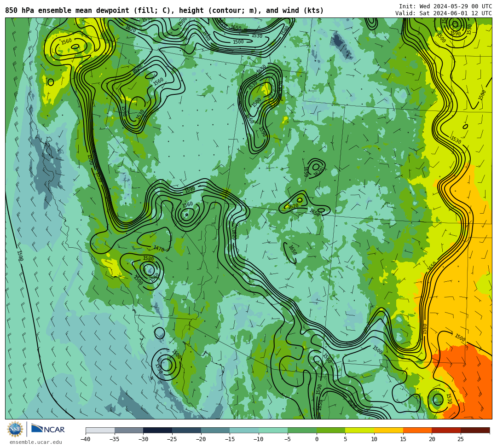Click the -10 colorbar tick label

[x=258, y=439]
